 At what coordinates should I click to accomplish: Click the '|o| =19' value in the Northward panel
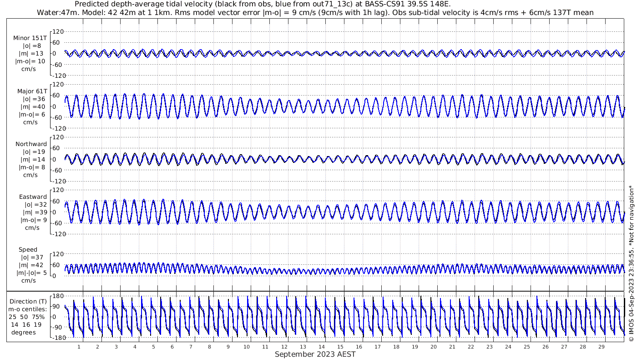[34, 152]
